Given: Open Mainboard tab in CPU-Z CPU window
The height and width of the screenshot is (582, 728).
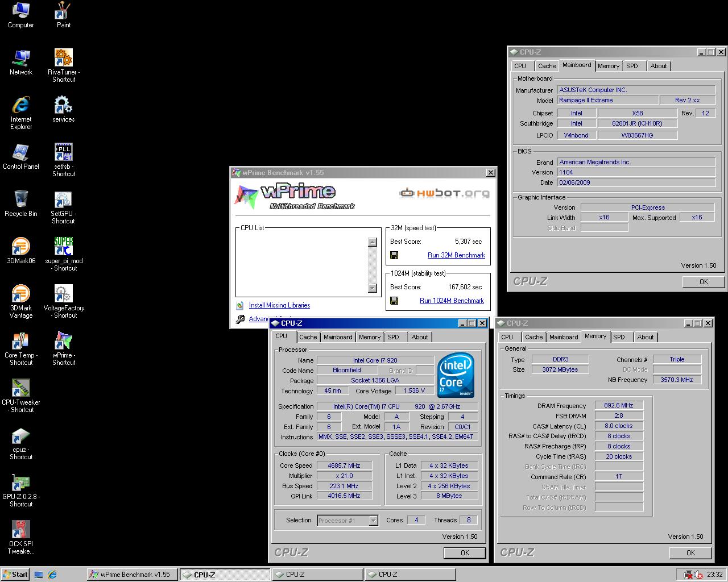Looking at the screenshot, I should (338, 337).
